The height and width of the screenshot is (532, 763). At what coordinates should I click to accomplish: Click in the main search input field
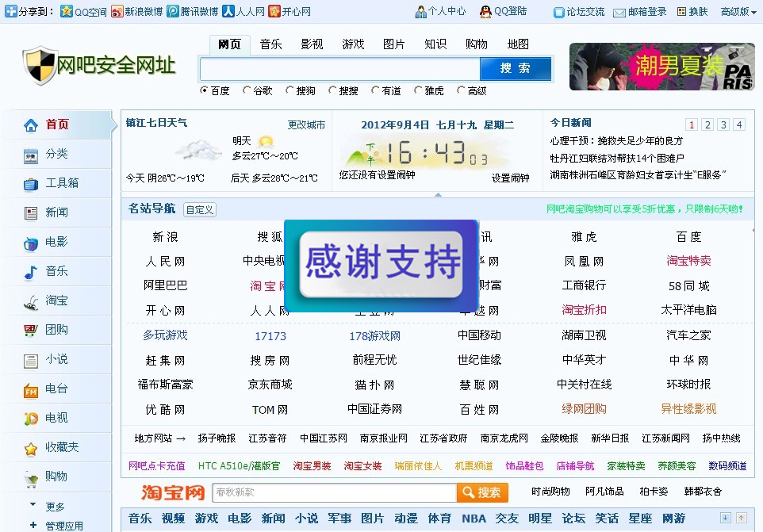[339, 68]
